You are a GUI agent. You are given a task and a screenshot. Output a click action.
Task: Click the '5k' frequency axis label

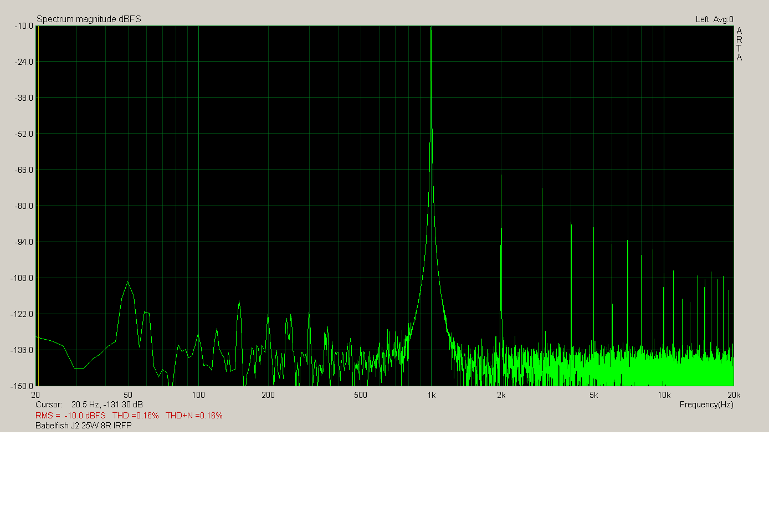(593, 395)
